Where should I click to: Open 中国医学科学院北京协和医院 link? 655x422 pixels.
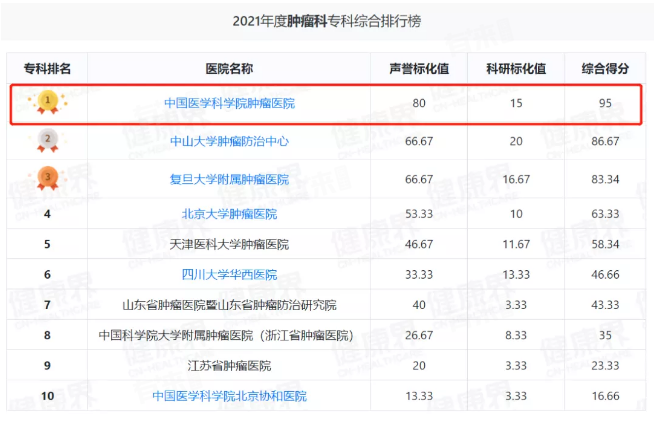(229, 396)
